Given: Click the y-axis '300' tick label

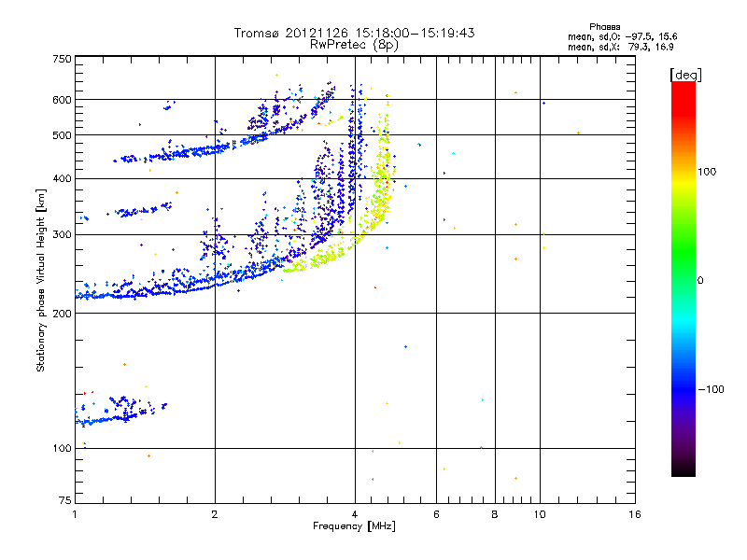Looking at the screenshot, I should coord(62,235).
